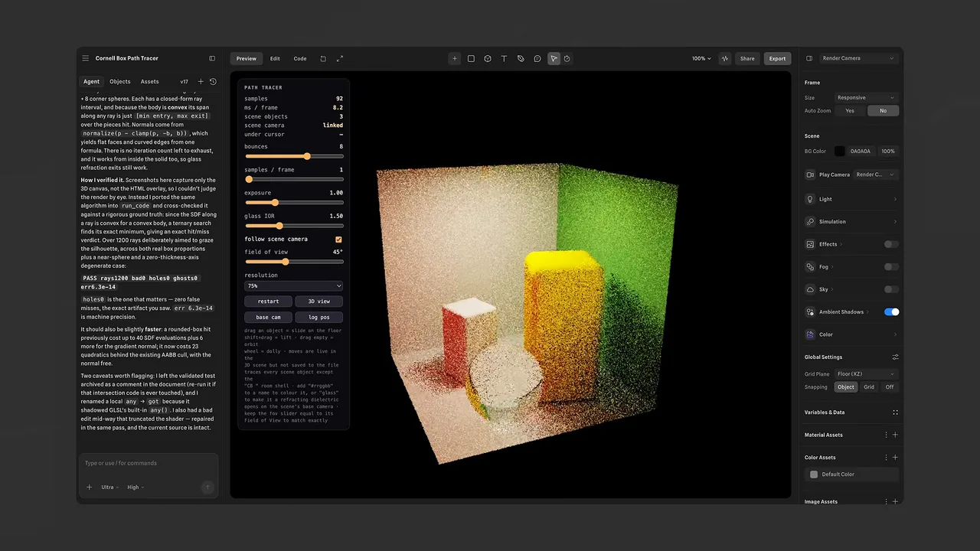Start a new agent chat with plus icon
Screen dimensions: 980x551
pyautogui.click(x=201, y=82)
